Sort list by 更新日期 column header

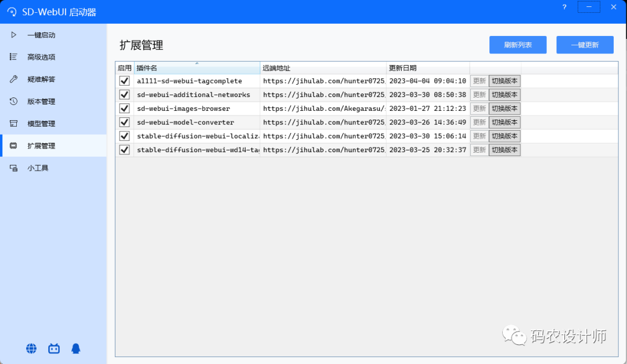click(x=427, y=68)
